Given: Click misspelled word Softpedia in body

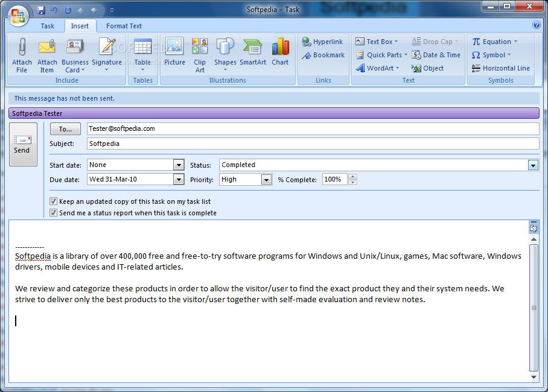Looking at the screenshot, I should tap(33, 256).
